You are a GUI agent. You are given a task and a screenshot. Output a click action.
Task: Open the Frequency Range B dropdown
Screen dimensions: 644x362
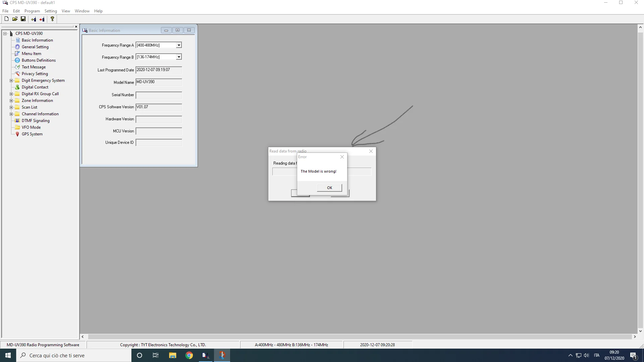tap(179, 57)
